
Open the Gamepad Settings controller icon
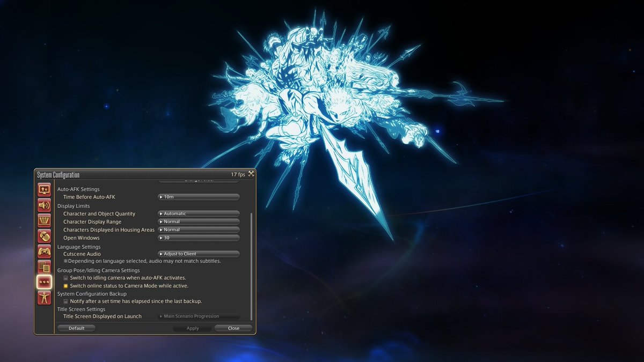point(44,252)
